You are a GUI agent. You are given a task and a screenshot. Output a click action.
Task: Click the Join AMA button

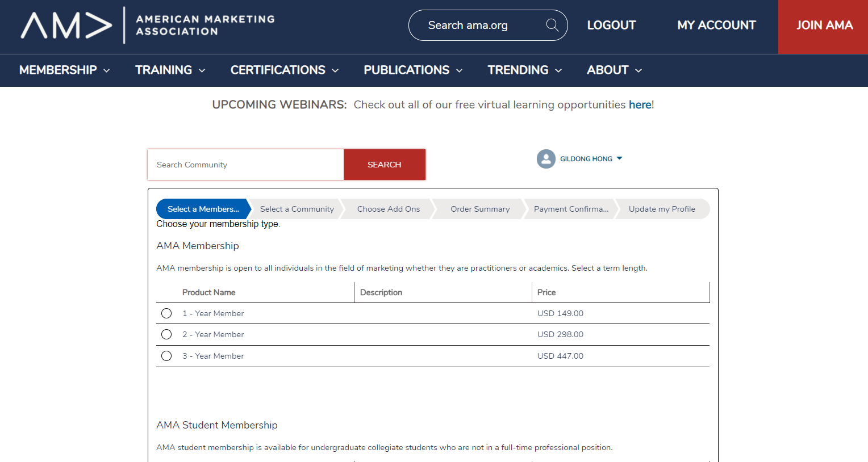(x=823, y=27)
